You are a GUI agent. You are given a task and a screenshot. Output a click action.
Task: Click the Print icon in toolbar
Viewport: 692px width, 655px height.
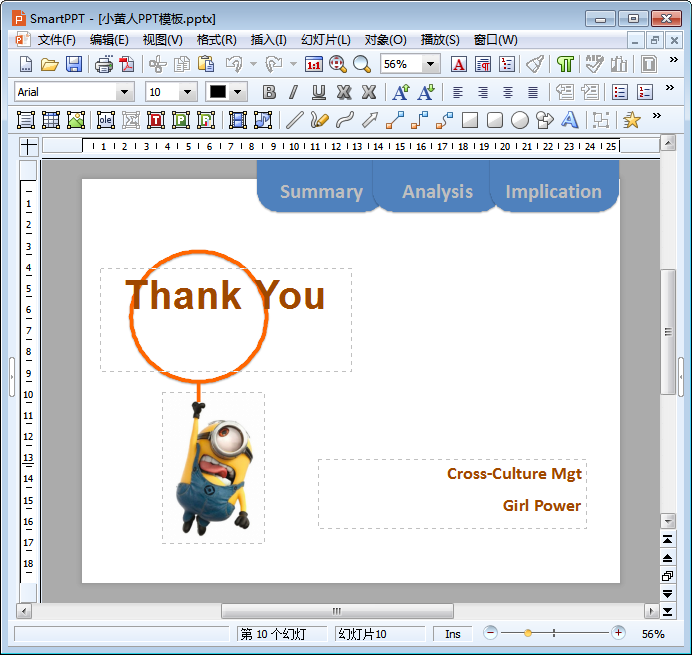pyautogui.click(x=104, y=64)
